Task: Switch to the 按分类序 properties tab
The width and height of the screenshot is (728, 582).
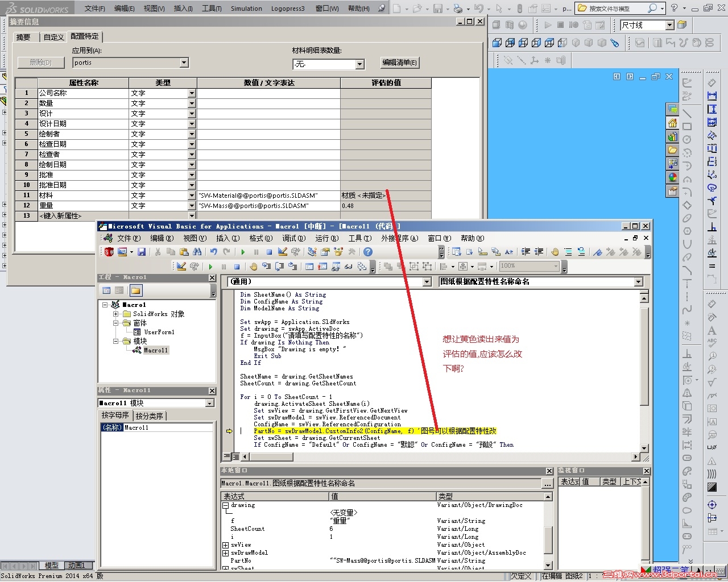Action: pos(150,416)
